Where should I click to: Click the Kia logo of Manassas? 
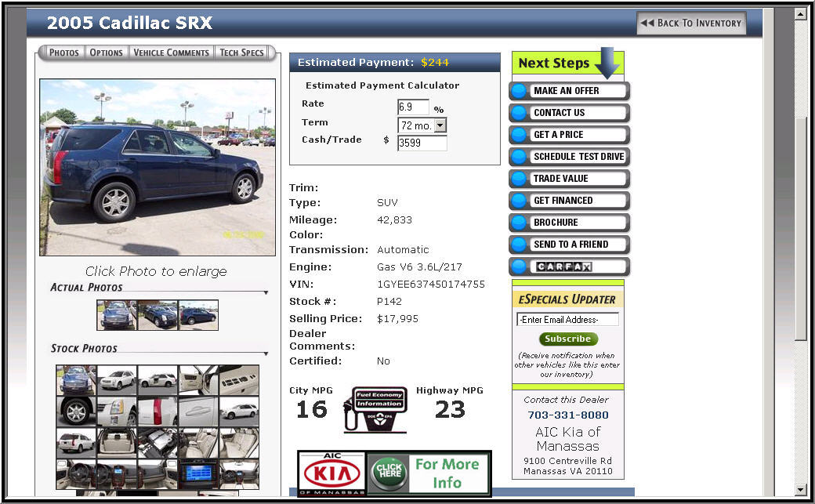(x=332, y=473)
